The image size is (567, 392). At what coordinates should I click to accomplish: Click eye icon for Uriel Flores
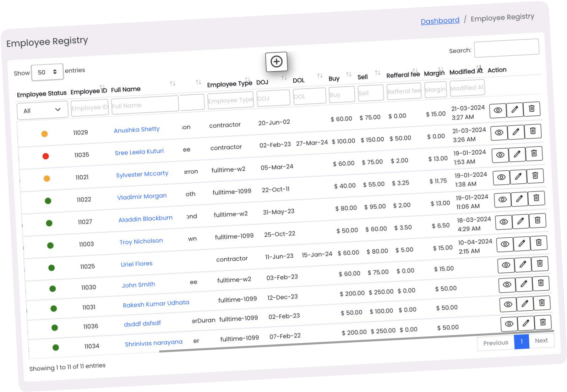point(505,244)
